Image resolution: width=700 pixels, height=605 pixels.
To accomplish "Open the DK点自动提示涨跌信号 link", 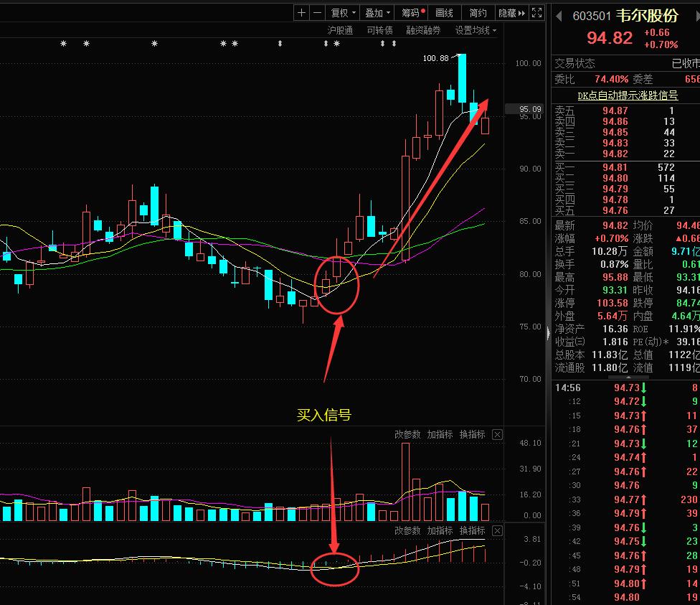I will point(628,95).
